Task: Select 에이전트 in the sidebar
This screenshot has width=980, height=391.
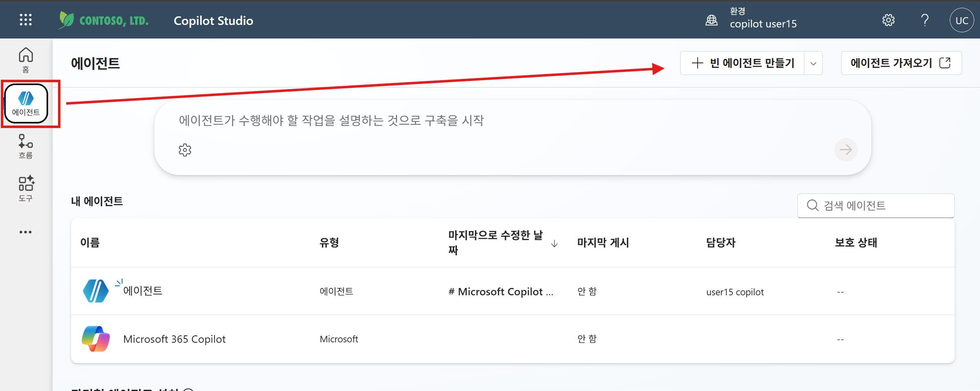Action: click(x=26, y=103)
